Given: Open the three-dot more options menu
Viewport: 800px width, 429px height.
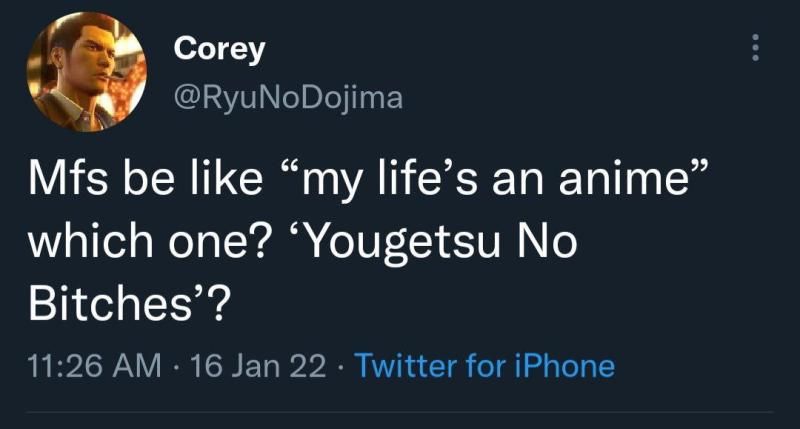Looking at the screenshot, I should coord(756,48).
